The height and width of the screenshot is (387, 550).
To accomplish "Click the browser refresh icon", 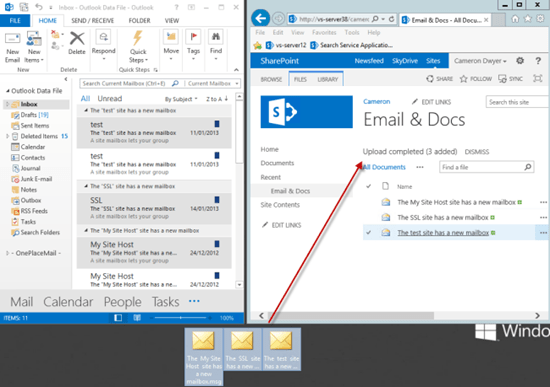I will (391, 19).
